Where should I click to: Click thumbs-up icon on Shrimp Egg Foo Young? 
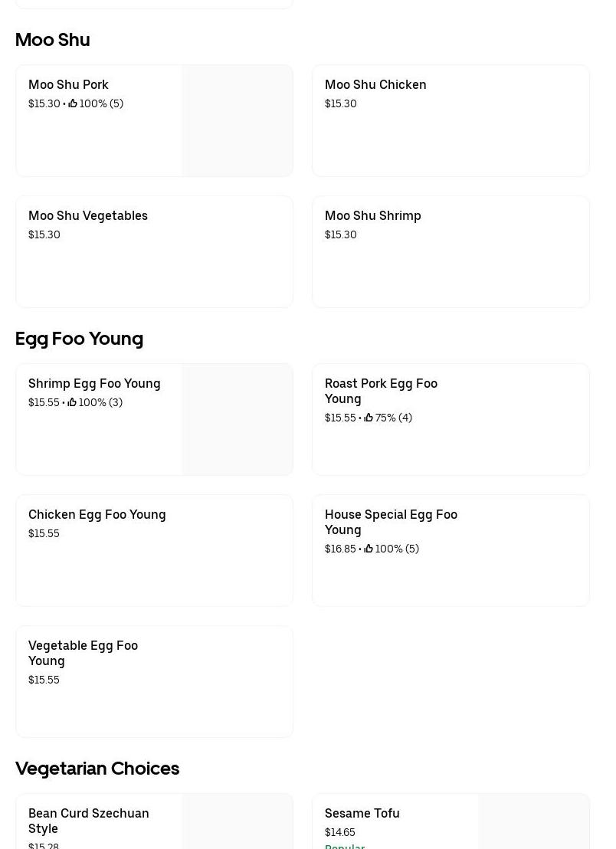72,402
